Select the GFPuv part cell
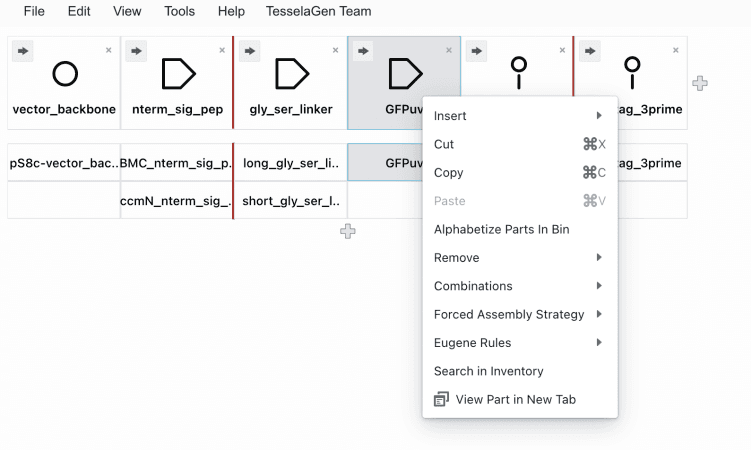This screenshot has height=450, width=751. tap(386, 163)
